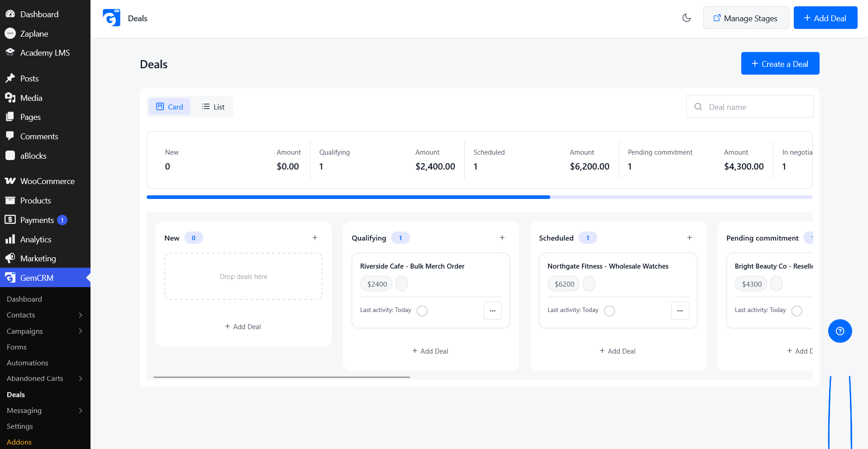Expand the Abandoned Carts submenu chevron
Viewport: 868px width, 449px height.
[81, 378]
